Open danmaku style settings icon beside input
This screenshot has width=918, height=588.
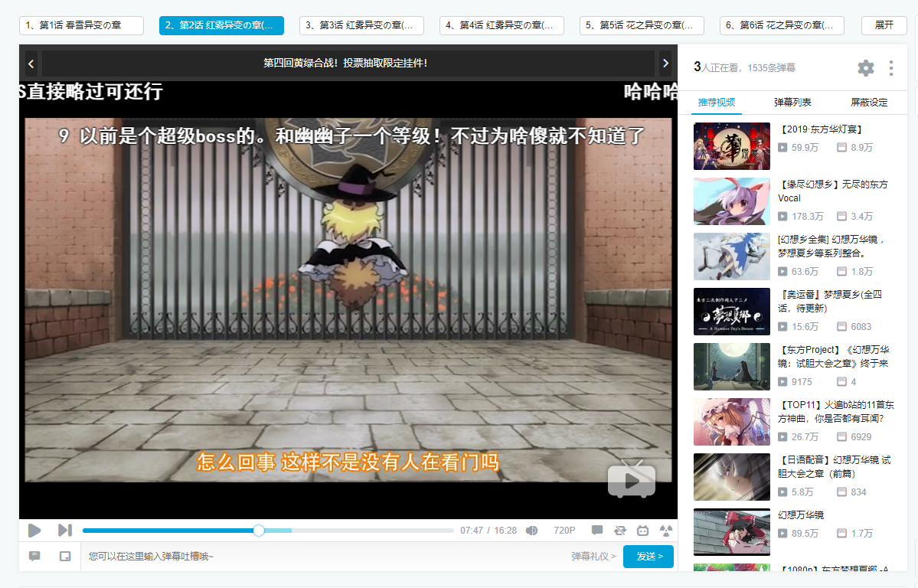(34, 556)
